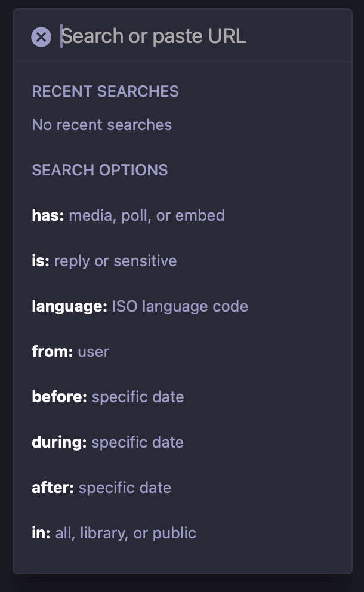
Task: Click the 'all, library, or public' hint
Action: click(126, 533)
